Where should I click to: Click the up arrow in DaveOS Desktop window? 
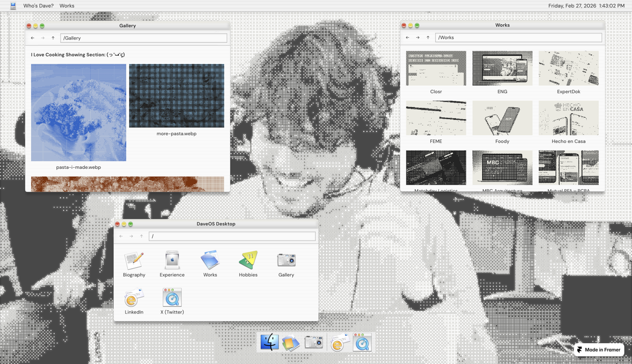[x=142, y=236]
